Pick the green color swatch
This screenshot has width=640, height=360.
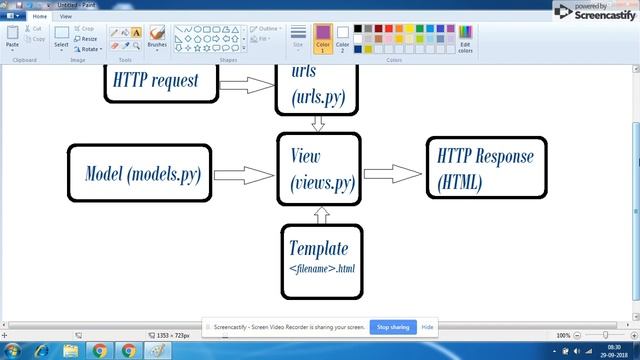[420, 28]
